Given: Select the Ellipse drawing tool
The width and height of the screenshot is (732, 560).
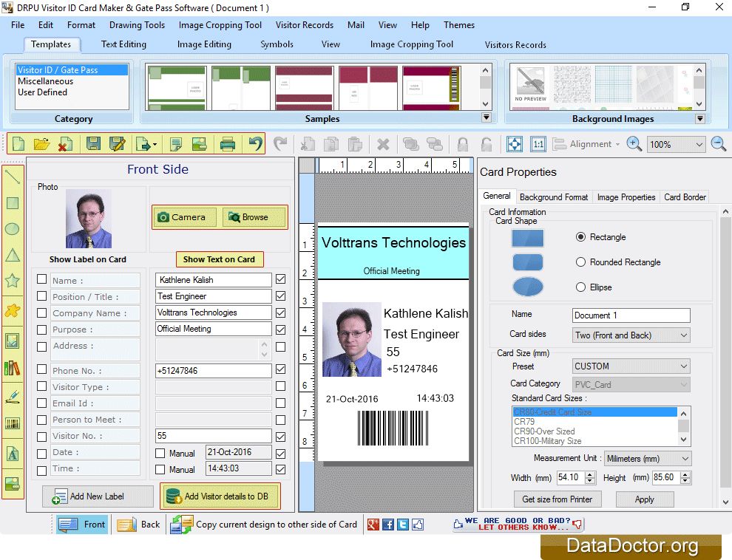Looking at the screenshot, I should [12, 229].
